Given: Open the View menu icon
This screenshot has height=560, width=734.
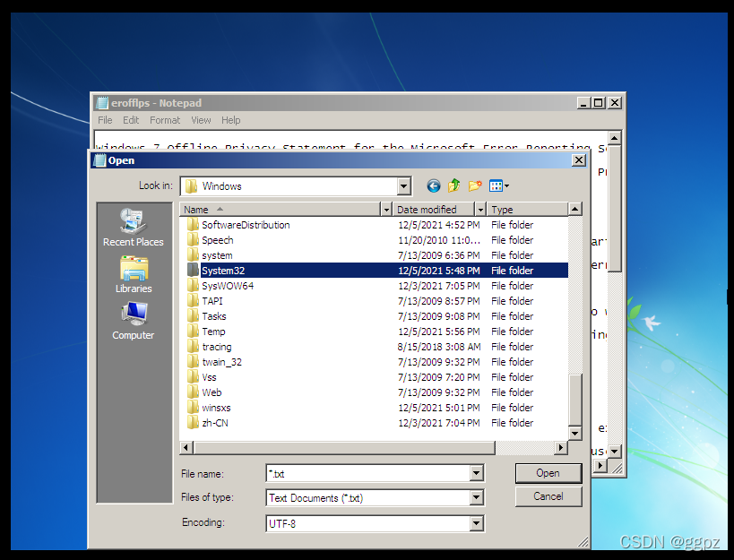Looking at the screenshot, I should point(499,185).
